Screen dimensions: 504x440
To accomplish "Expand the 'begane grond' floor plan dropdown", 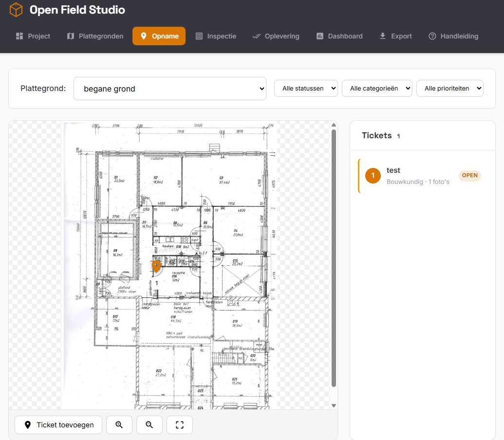I will tap(169, 89).
